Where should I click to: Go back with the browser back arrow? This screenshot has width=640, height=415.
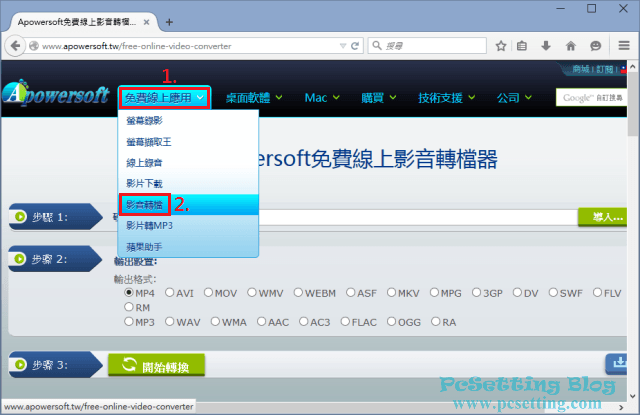click(x=15, y=46)
